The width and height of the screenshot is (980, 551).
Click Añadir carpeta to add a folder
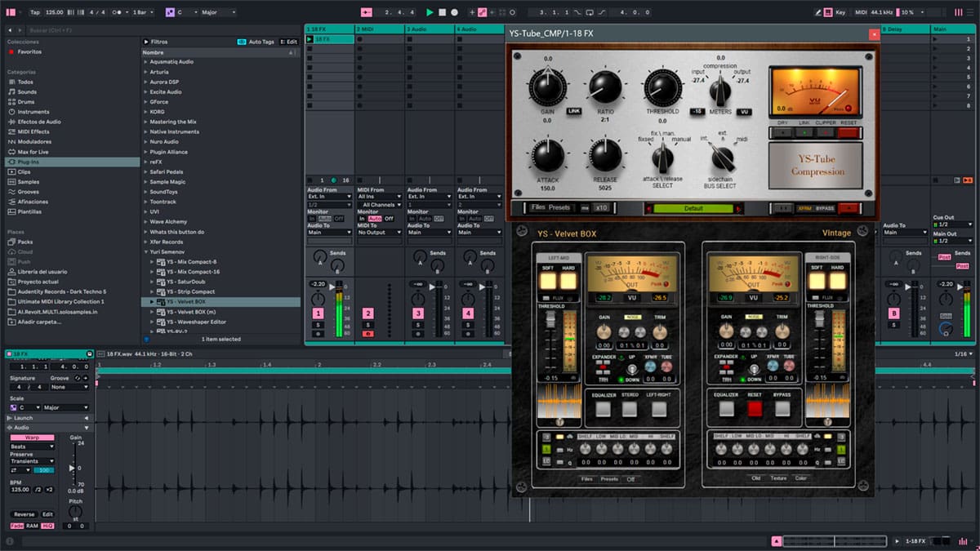point(39,322)
